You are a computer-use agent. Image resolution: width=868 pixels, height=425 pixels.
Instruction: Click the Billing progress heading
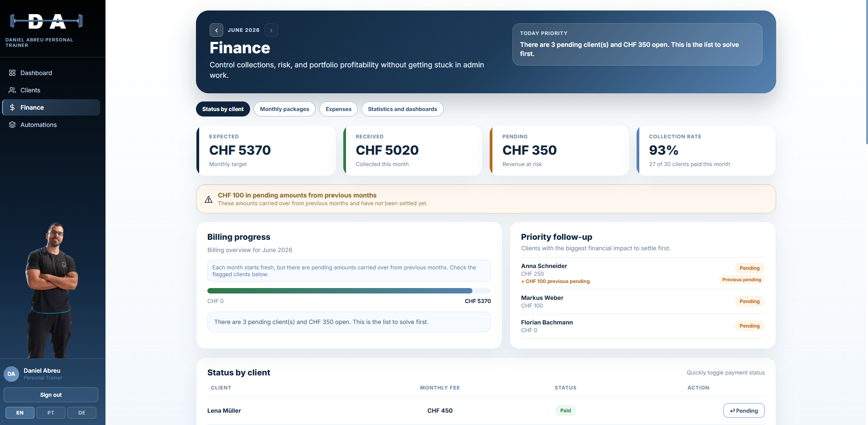[x=239, y=237]
